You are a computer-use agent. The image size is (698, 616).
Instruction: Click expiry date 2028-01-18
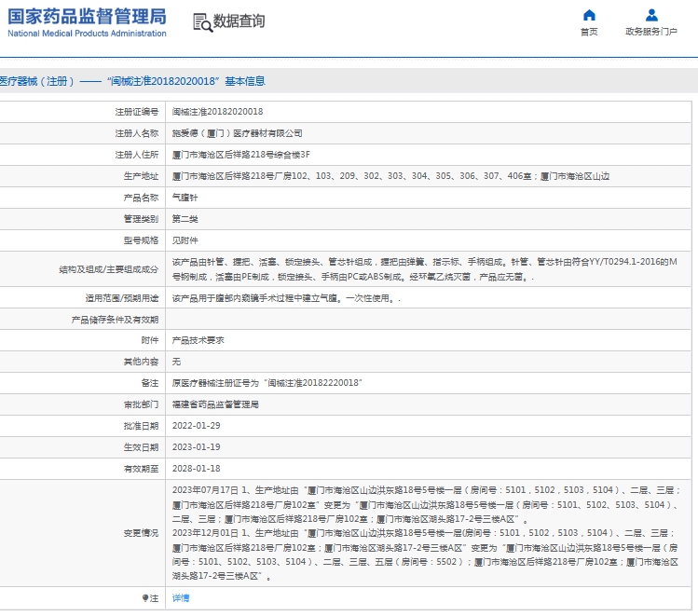tap(197, 468)
